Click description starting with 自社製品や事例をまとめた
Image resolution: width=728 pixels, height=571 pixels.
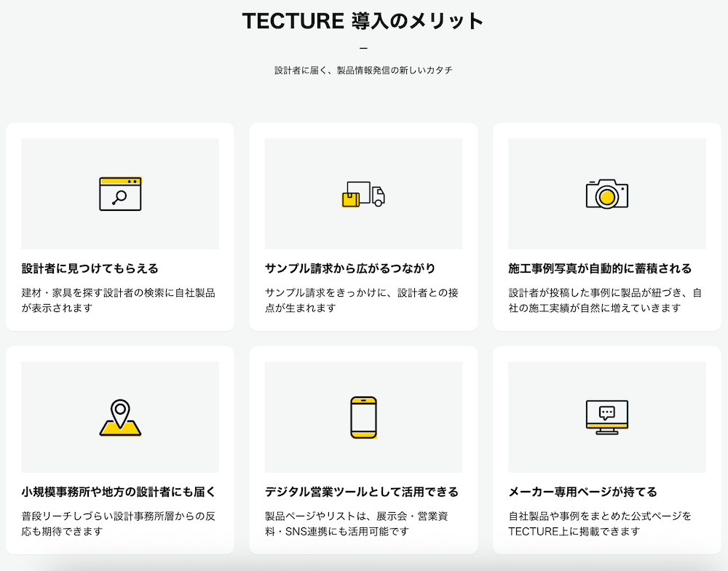click(600, 523)
